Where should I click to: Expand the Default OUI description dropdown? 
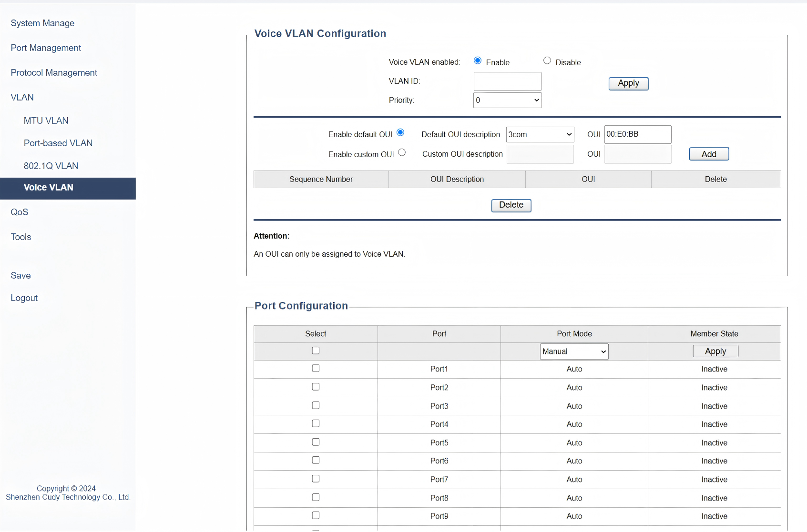click(x=540, y=134)
